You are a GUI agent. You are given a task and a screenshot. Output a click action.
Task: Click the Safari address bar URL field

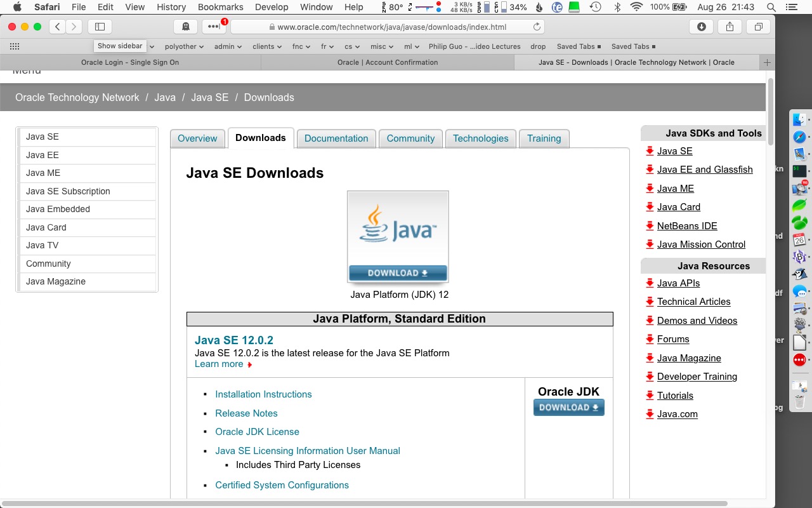(x=387, y=27)
